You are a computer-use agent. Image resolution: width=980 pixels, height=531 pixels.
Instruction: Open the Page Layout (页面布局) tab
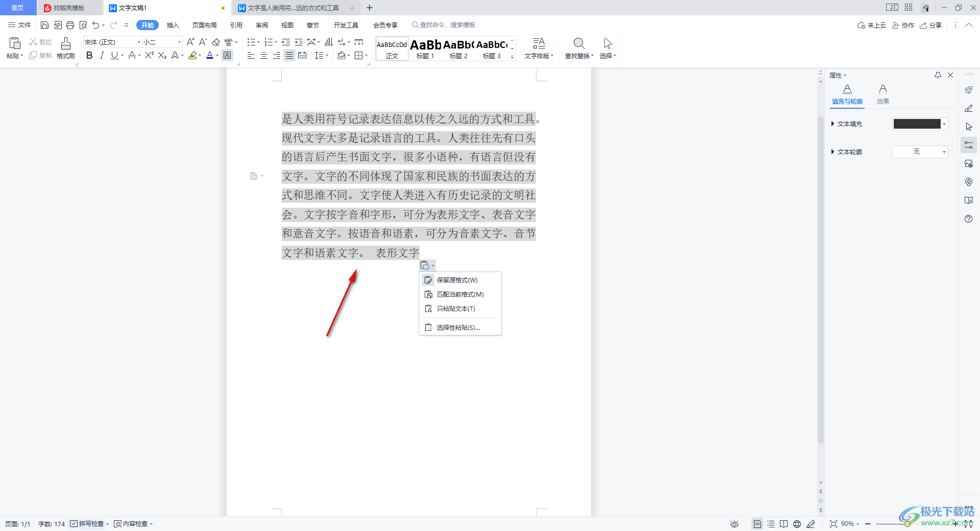click(x=204, y=25)
